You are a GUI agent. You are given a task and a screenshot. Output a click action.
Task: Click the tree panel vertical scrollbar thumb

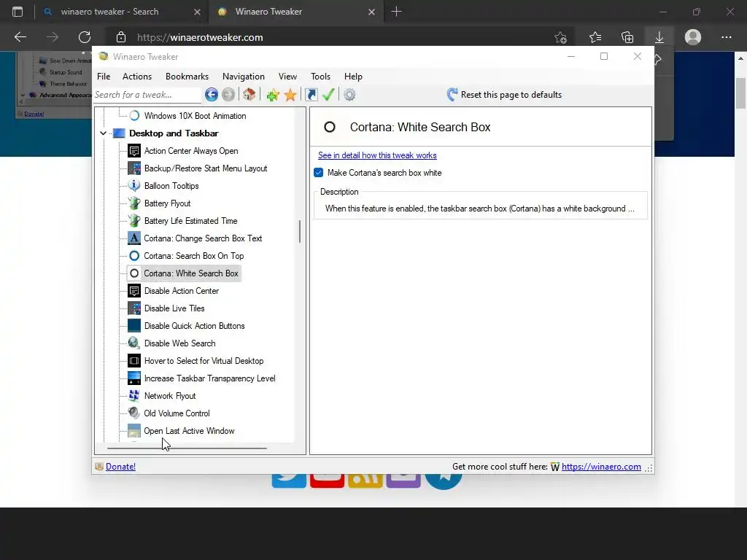click(x=300, y=231)
